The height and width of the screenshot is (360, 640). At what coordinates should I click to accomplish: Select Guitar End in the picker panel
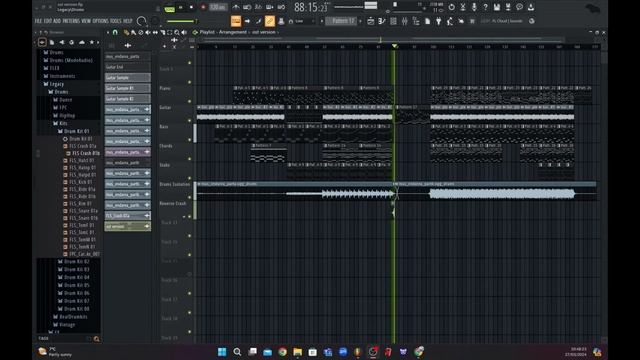(127, 67)
